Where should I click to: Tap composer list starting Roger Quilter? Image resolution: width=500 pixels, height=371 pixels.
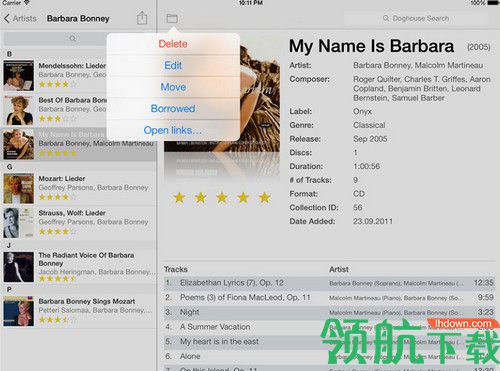point(422,89)
